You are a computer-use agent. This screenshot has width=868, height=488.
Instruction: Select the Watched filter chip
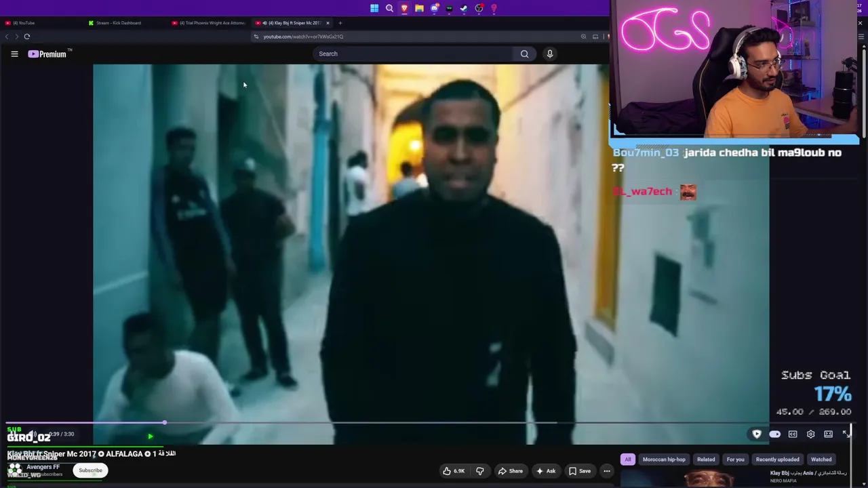821,460
